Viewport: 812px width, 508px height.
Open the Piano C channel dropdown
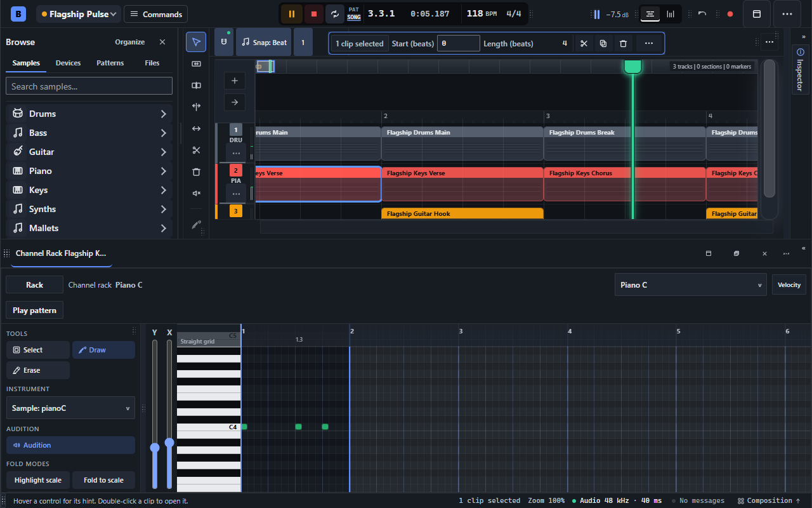click(691, 285)
